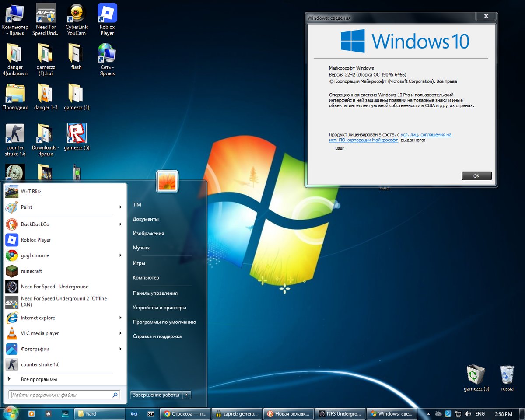Click the Найти программы и файлы search box
This screenshot has width=525, height=420.
click(64, 395)
